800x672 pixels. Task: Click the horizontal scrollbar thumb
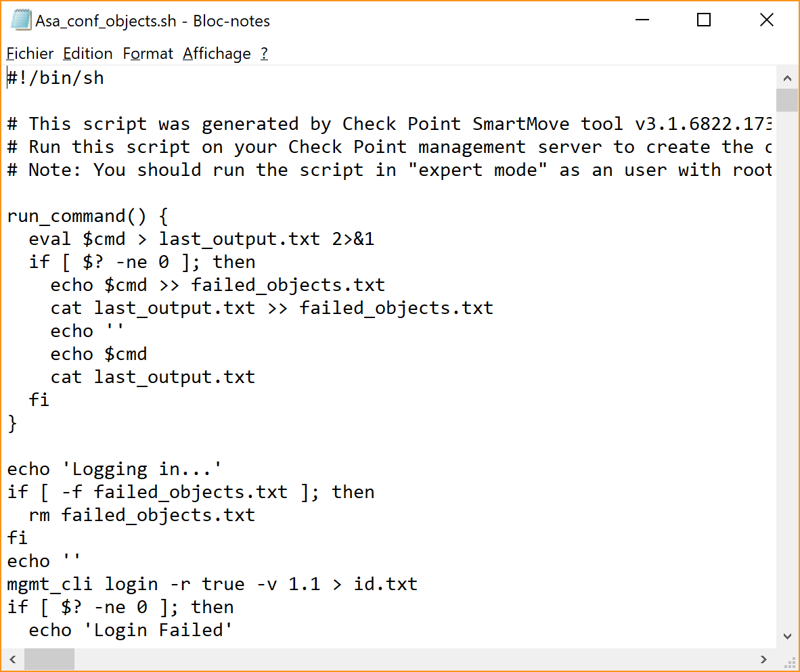pos(49,659)
